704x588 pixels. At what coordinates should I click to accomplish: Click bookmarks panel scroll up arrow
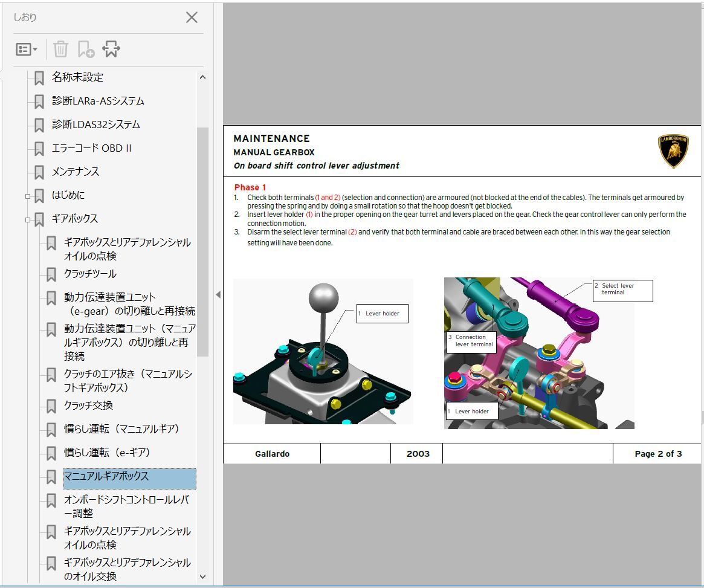point(202,77)
